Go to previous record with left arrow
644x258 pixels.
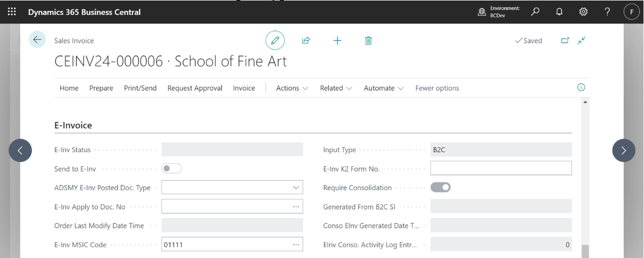pos(20,150)
